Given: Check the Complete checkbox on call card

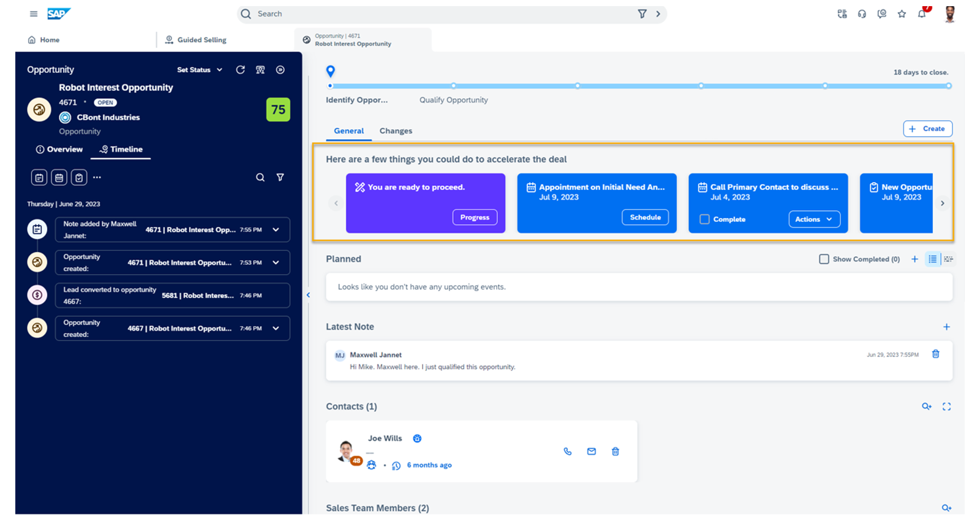Looking at the screenshot, I should 704,219.
